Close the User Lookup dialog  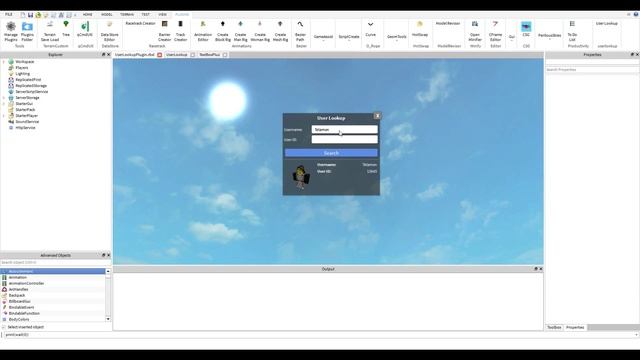tap(377, 116)
